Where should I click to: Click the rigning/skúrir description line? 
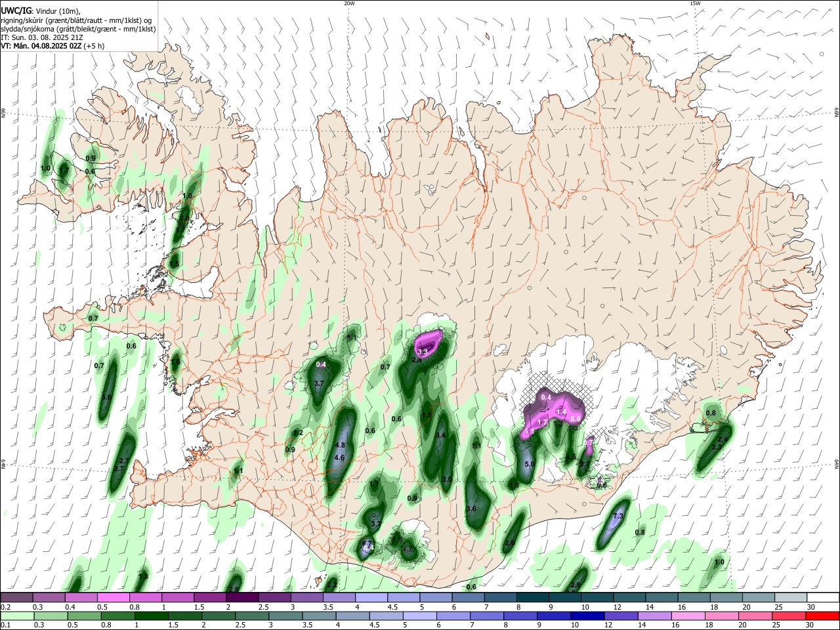point(75,20)
